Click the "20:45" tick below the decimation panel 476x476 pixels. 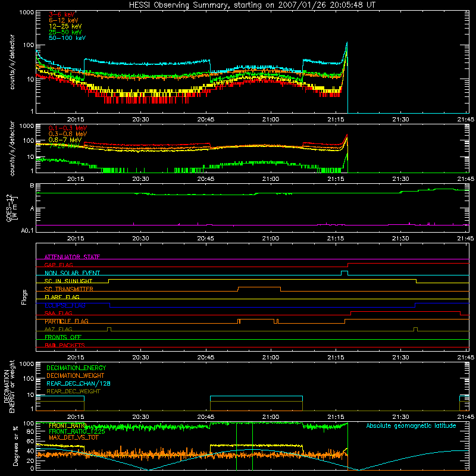(205, 417)
